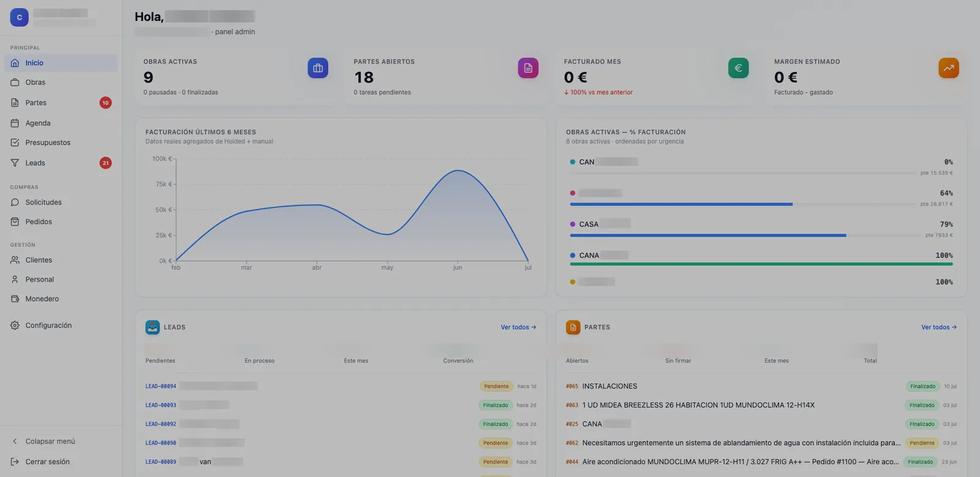Viewport: 980px width, 477px height.
Task: Click parte #065 INSTALACIONES
Action: click(x=761, y=386)
